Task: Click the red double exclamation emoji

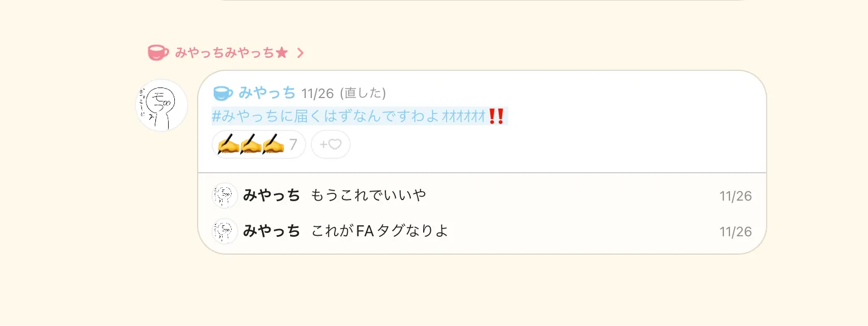Action: 496,116
